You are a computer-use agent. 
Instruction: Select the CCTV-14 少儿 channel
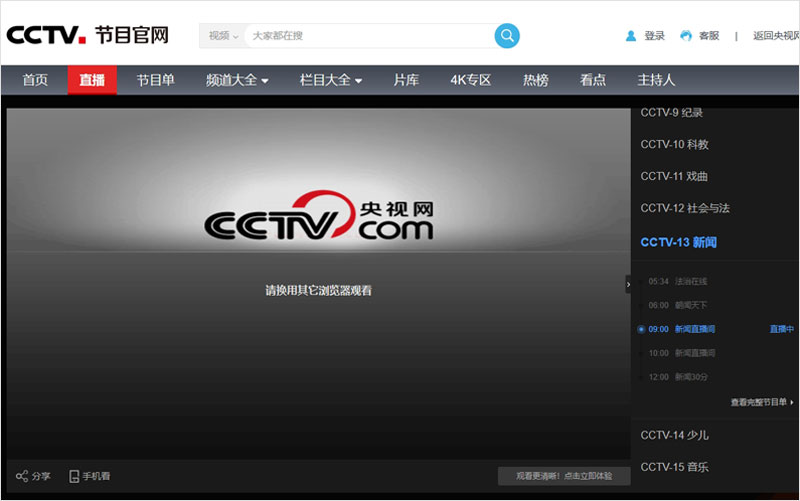tap(674, 435)
